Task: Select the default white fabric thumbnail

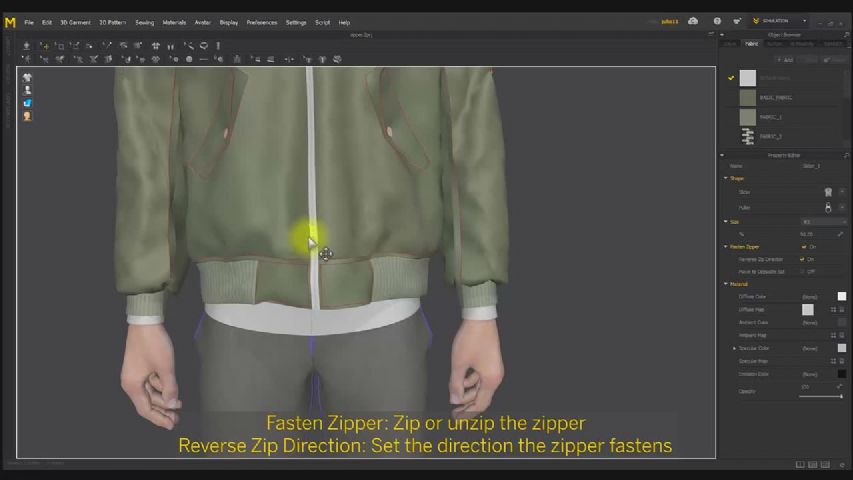Action: [747, 78]
